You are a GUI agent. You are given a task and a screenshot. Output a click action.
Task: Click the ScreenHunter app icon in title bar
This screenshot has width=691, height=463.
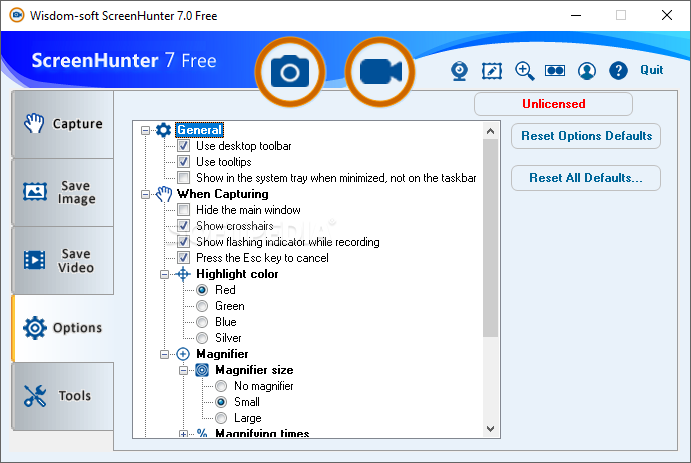17,15
